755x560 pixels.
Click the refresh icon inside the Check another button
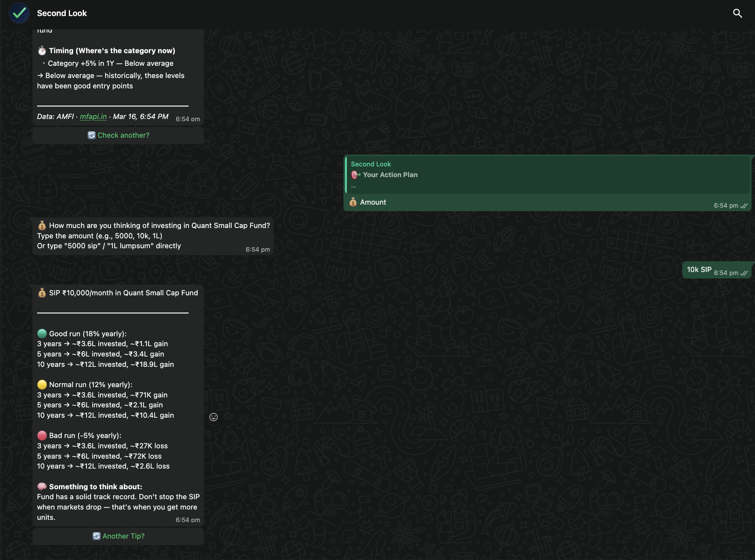pyautogui.click(x=91, y=135)
